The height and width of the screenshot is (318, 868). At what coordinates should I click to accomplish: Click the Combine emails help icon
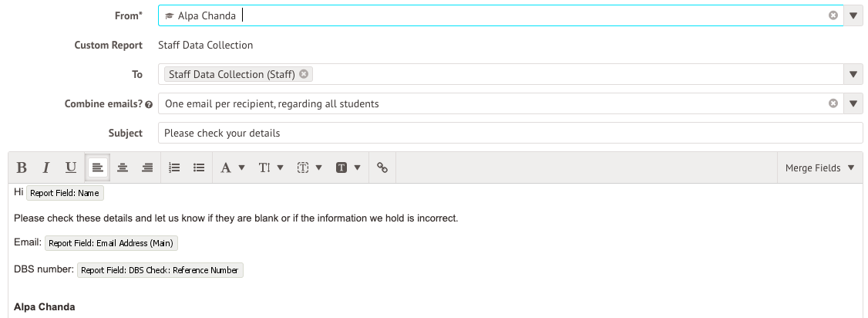pyautogui.click(x=149, y=104)
